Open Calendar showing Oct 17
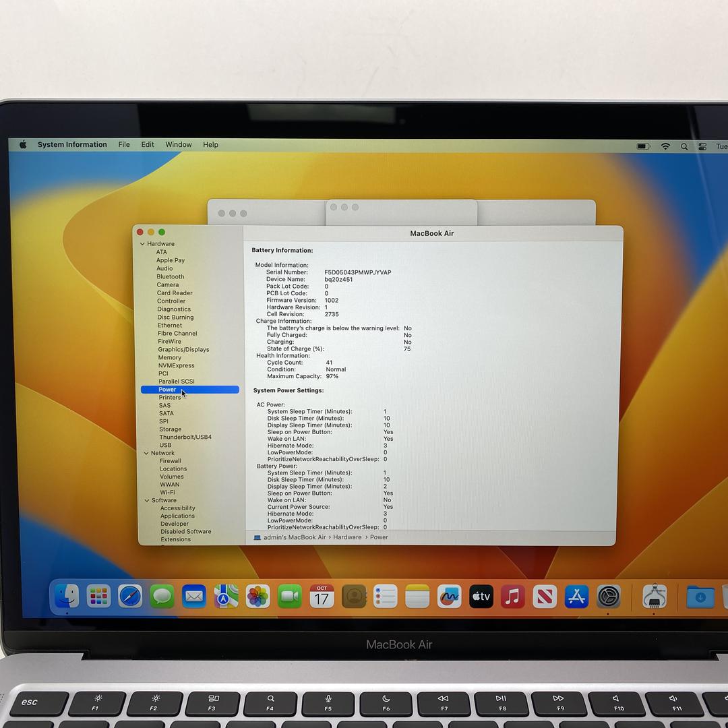This screenshot has width=728, height=728. (322, 596)
